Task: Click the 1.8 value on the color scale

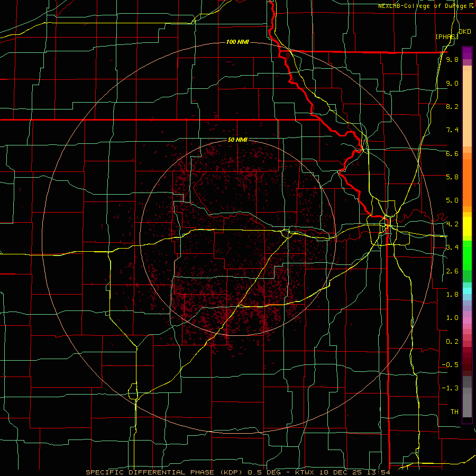Action: [452, 295]
